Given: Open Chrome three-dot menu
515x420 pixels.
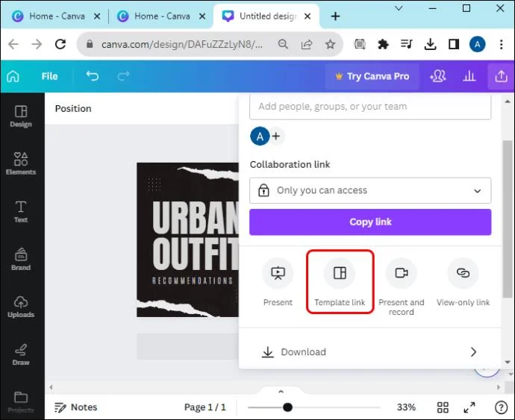Looking at the screenshot, I should coord(502,44).
